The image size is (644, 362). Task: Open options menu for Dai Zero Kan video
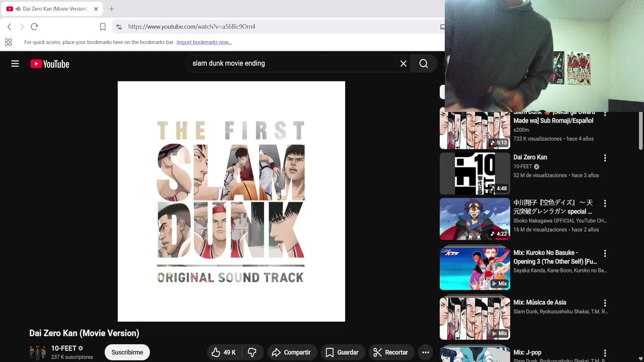click(x=605, y=158)
